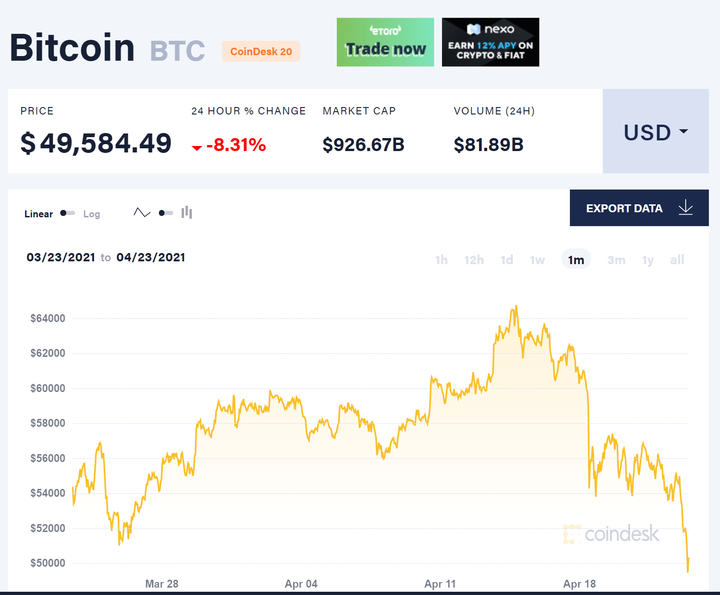Switch chart scale to Log
The height and width of the screenshot is (595, 720).
[x=91, y=214]
